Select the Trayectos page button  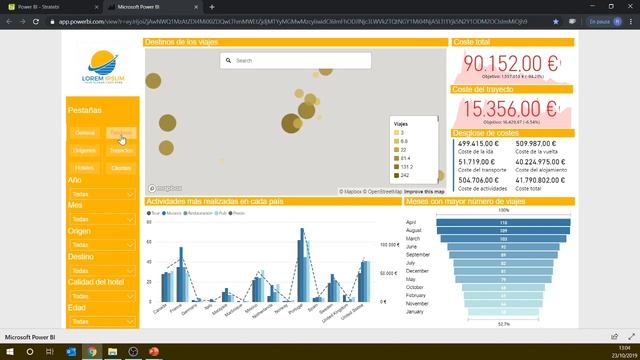click(x=121, y=150)
